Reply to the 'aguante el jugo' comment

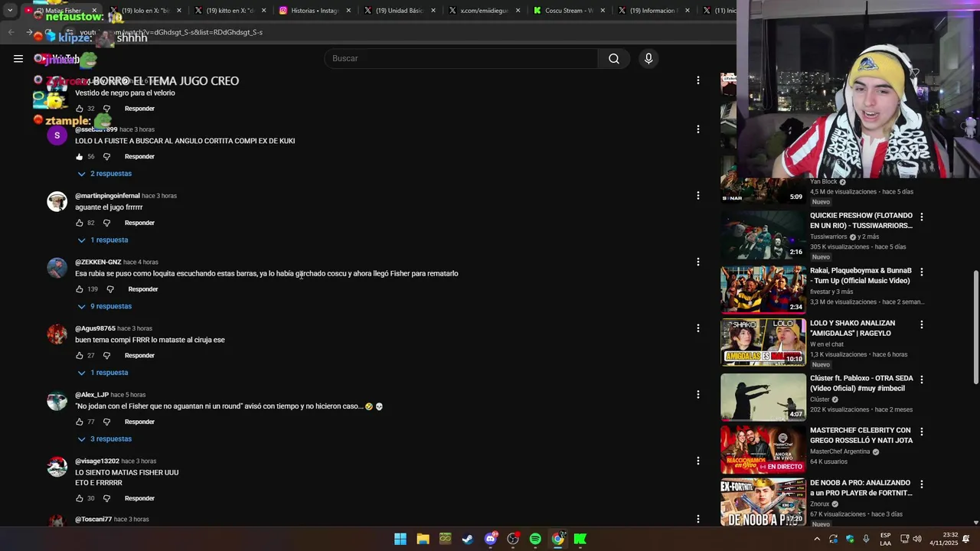pos(139,223)
